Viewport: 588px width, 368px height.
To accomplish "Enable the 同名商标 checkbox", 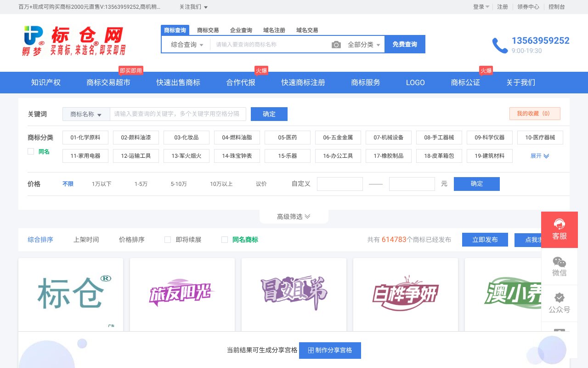I will click(225, 240).
